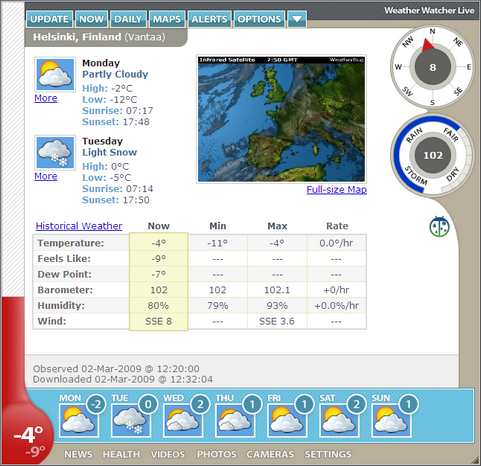
Task: Click the Dew Point Now value -7°
Action: tap(159, 274)
